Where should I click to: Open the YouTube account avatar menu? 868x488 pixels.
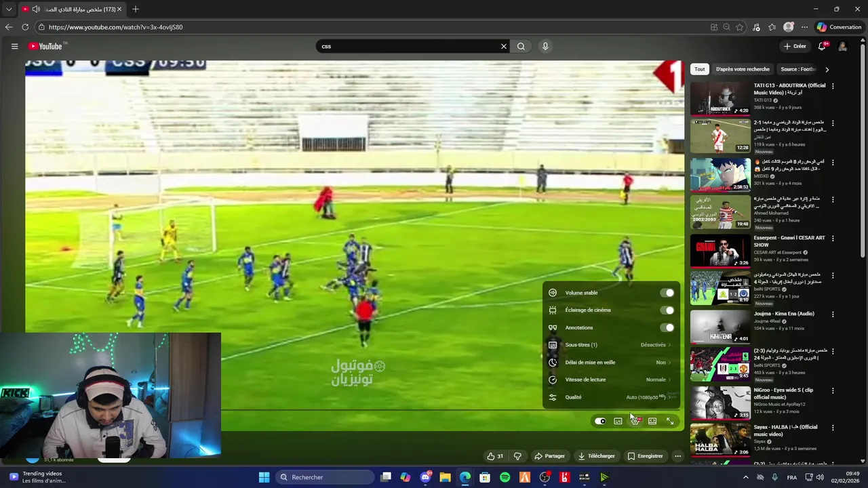tap(842, 46)
